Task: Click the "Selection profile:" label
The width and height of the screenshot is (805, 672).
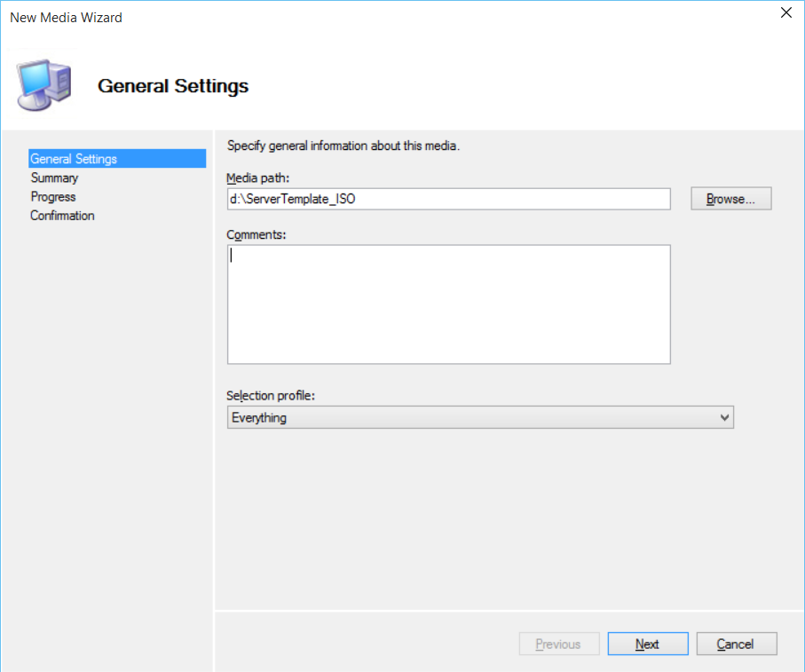Action: (x=271, y=395)
